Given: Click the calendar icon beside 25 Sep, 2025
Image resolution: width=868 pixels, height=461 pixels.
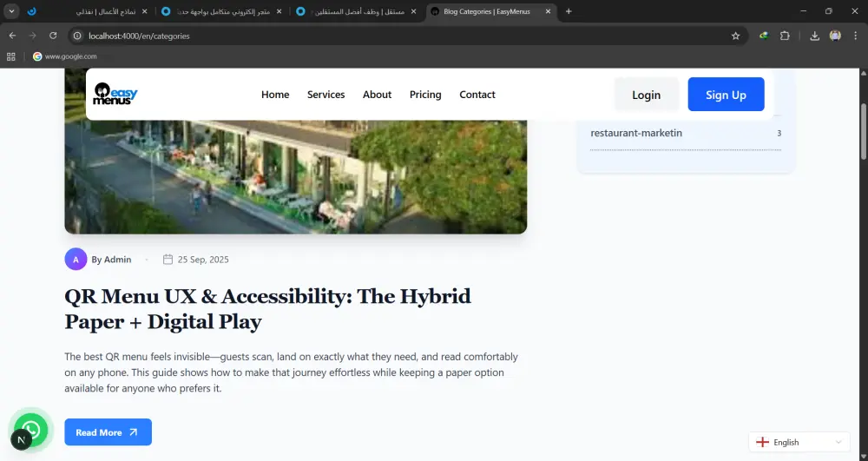Looking at the screenshot, I should pos(168,259).
